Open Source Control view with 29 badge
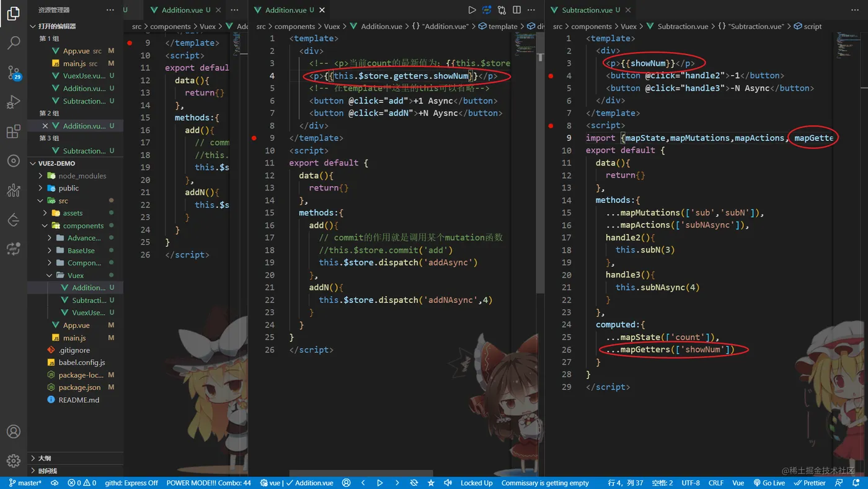Screen dimensions: 868x489 coord(14,73)
